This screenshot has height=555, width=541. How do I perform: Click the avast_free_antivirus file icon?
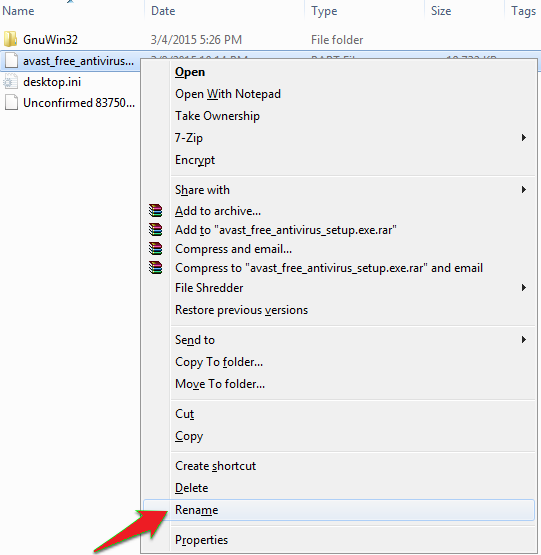pyautogui.click(x=11, y=61)
